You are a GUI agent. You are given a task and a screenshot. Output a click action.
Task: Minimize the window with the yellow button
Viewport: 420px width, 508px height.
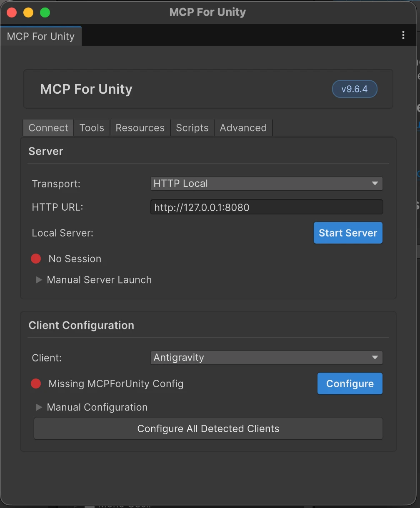(28, 12)
